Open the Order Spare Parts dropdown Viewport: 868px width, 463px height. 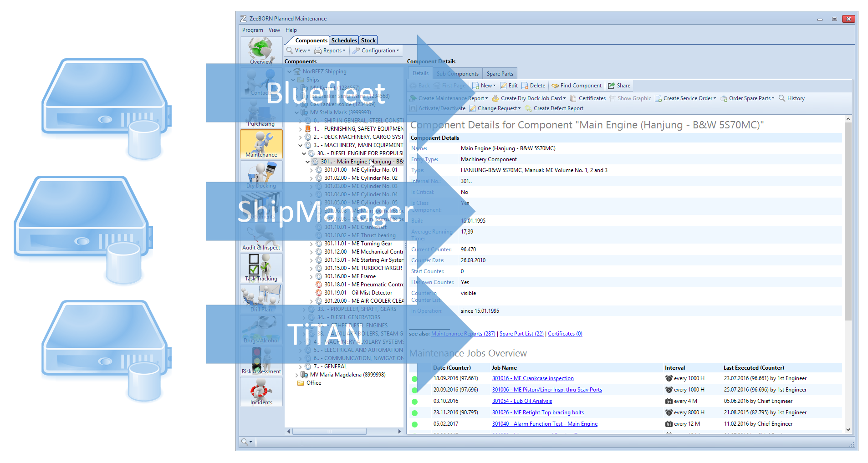pos(747,98)
